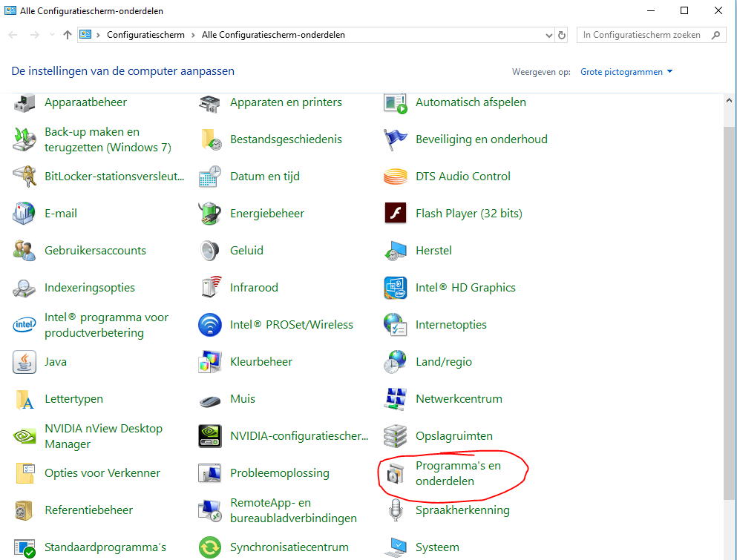Open the Kleurbeheer icon
737x560 pixels.
coord(209,362)
